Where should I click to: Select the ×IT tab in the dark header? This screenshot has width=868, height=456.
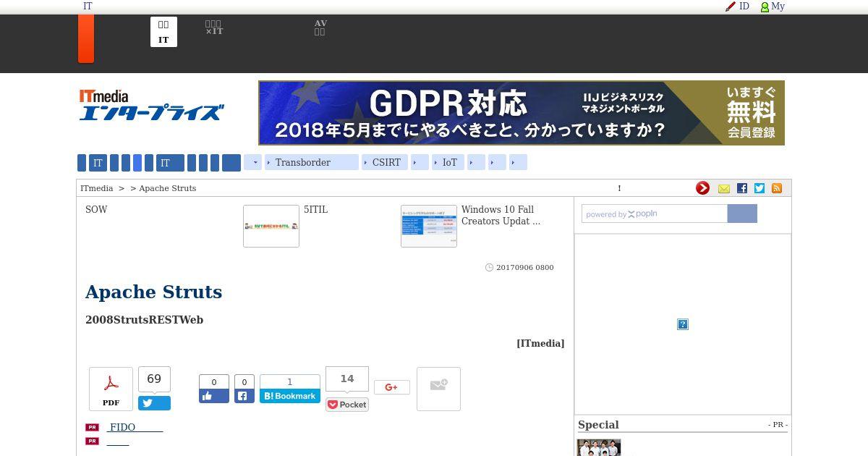point(214,28)
